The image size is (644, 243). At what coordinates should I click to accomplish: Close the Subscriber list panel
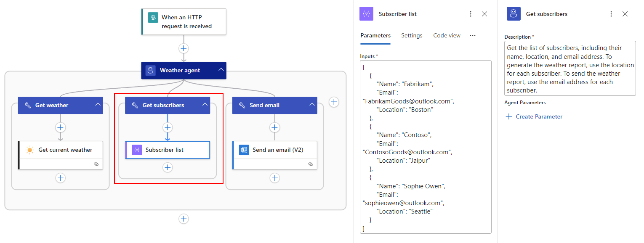pos(484,14)
